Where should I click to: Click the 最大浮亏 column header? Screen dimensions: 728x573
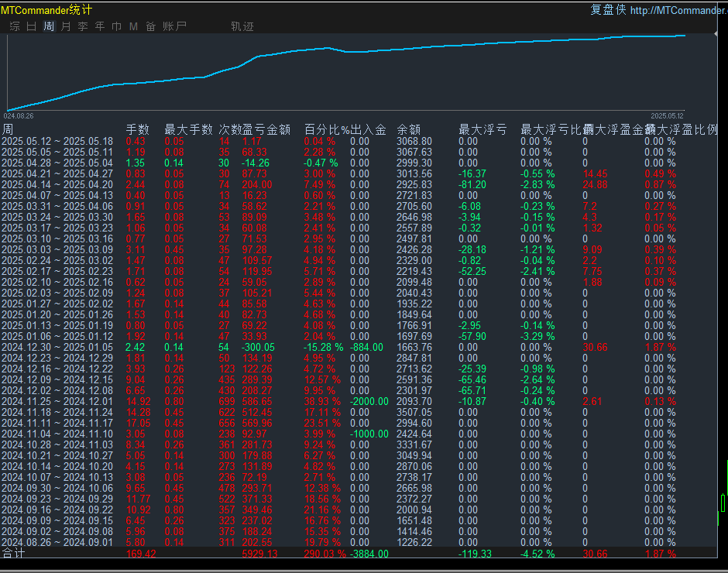(482, 129)
